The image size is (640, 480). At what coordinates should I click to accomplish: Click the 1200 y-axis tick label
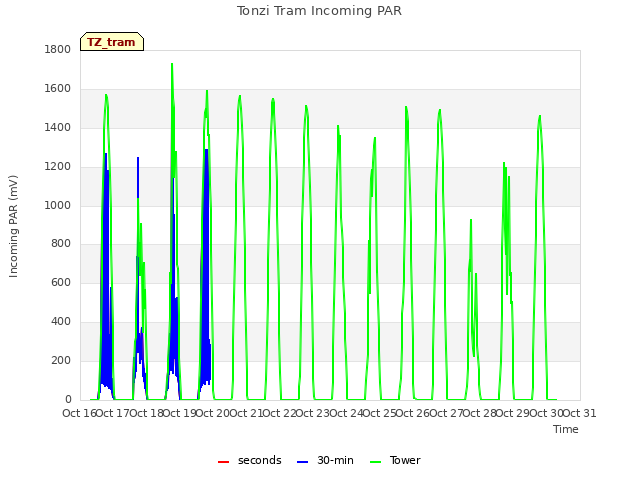(x=58, y=167)
